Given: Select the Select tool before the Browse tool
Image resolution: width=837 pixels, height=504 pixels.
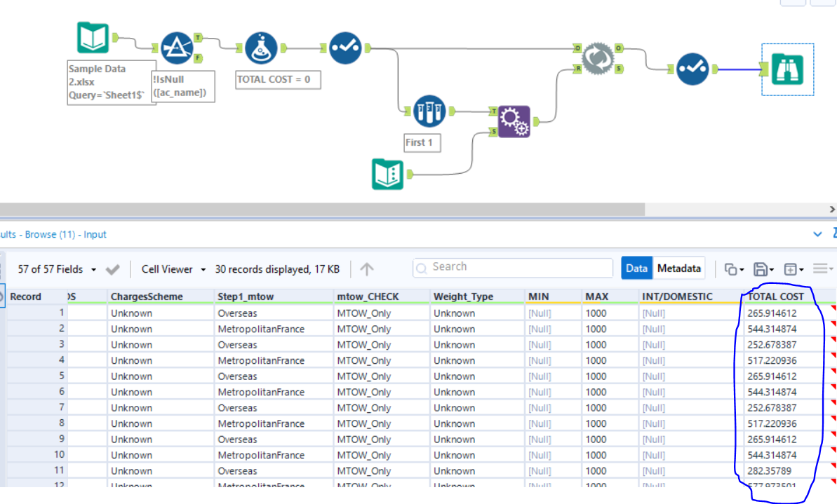Looking at the screenshot, I should (x=692, y=69).
